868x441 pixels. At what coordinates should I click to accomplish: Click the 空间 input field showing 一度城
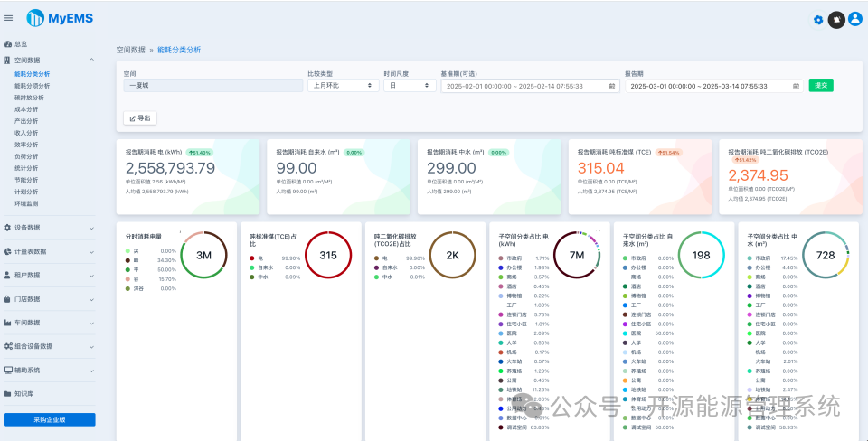pos(213,86)
